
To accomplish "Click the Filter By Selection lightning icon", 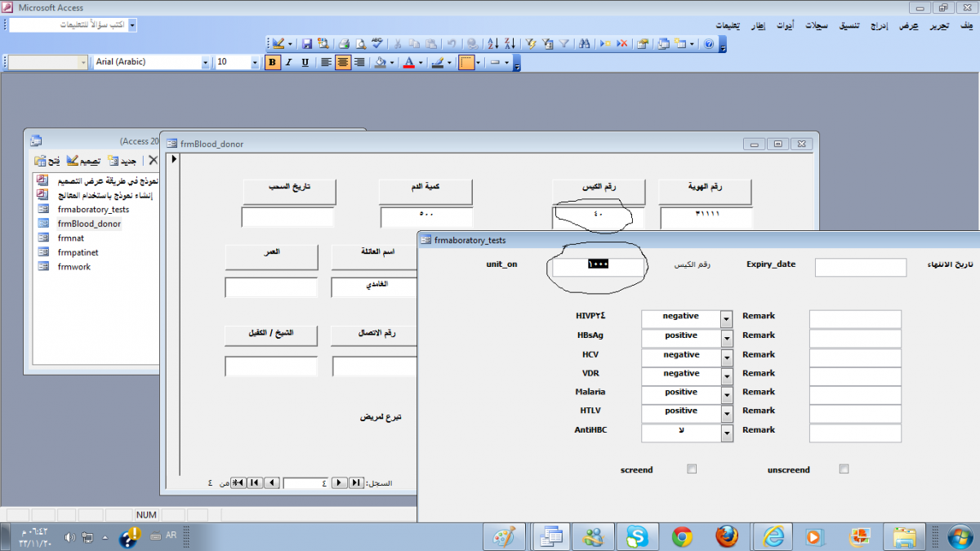I will tap(531, 43).
